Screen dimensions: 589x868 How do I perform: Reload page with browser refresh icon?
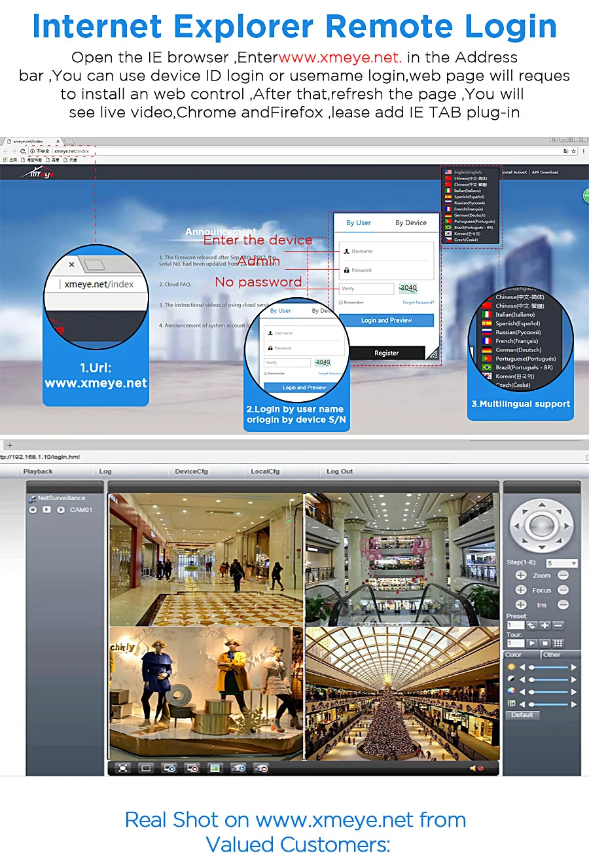click(x=22, y=151)
